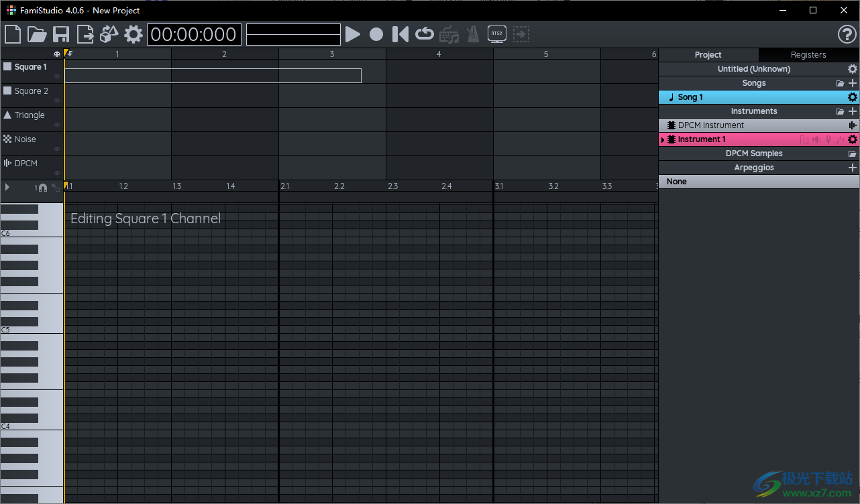Edit Instrument 1 arpeggio envelope icon
The image size is (860, 504).
pos(841,139)
